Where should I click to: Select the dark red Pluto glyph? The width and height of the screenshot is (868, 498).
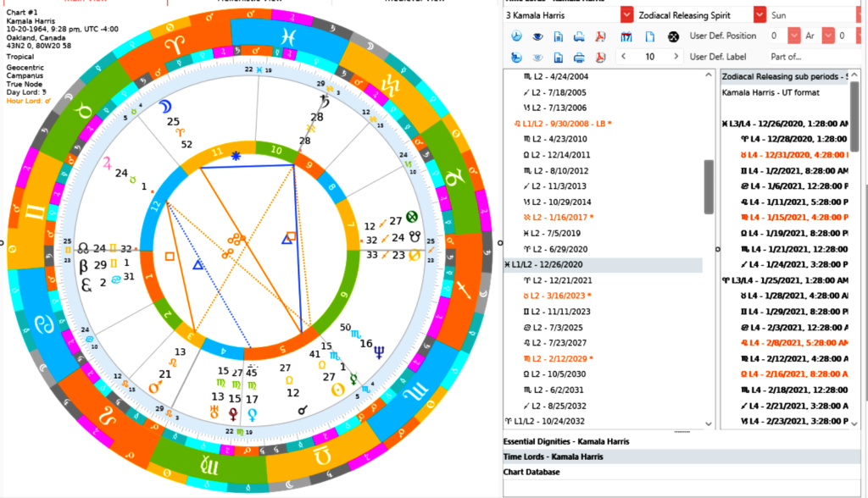234,414
